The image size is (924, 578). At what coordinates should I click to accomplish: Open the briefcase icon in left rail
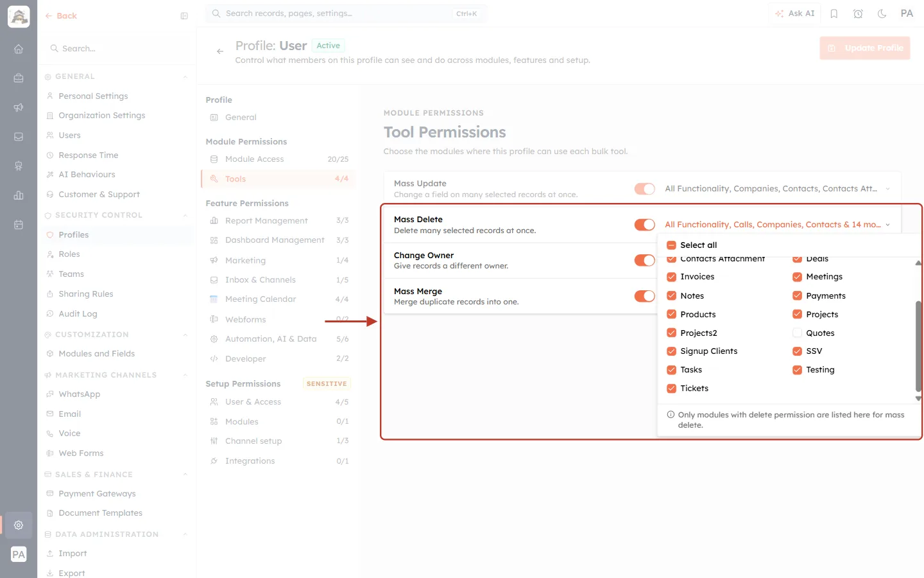pos(19,78)
